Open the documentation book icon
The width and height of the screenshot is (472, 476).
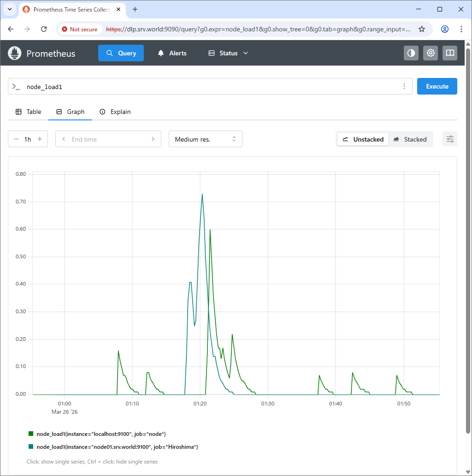pos(450,53)
